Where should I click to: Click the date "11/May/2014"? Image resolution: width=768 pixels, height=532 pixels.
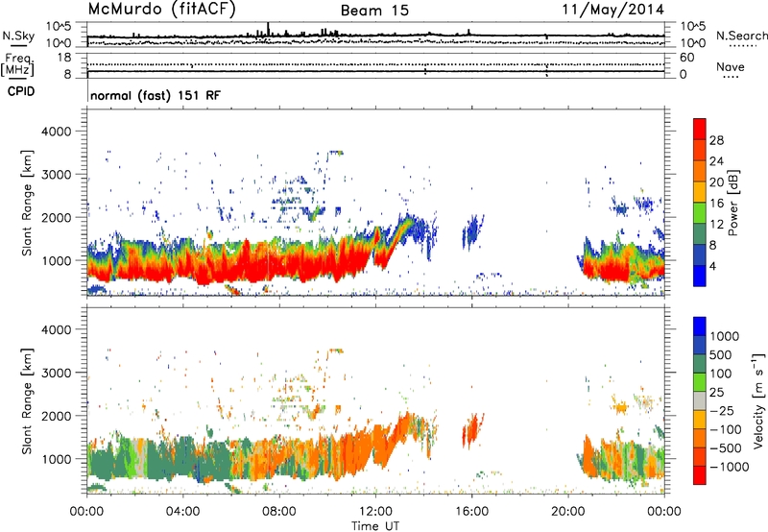point(612,9)
